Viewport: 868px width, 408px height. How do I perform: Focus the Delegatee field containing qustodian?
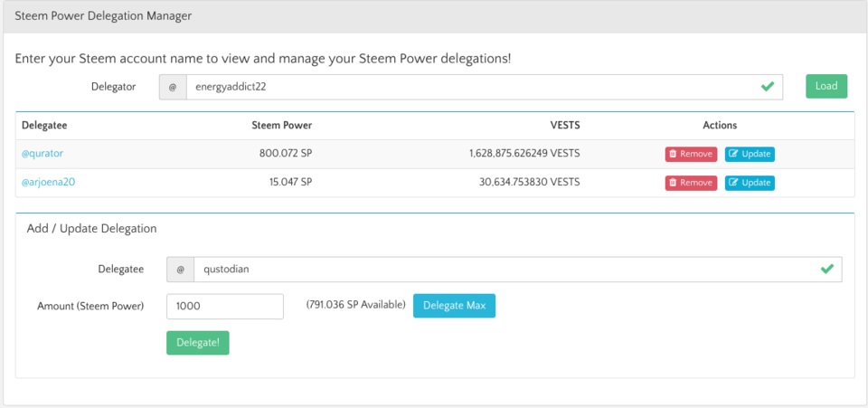(517, 270)
